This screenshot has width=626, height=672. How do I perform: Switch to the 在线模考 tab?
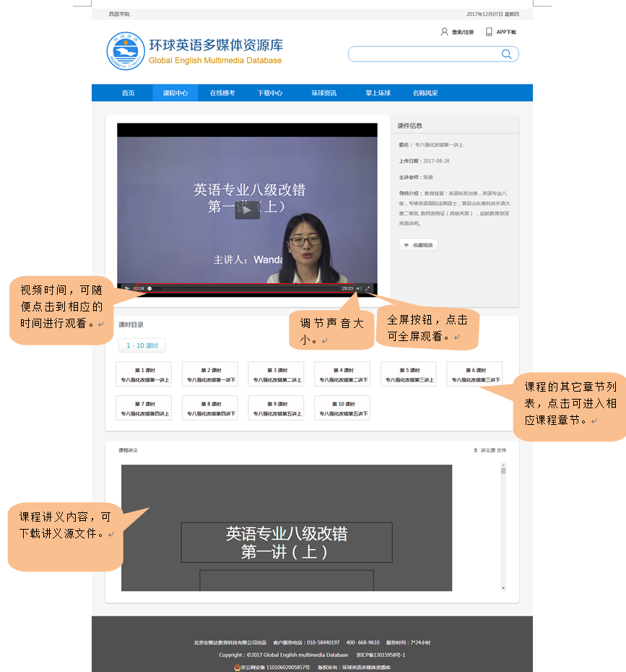click(222, 93)
